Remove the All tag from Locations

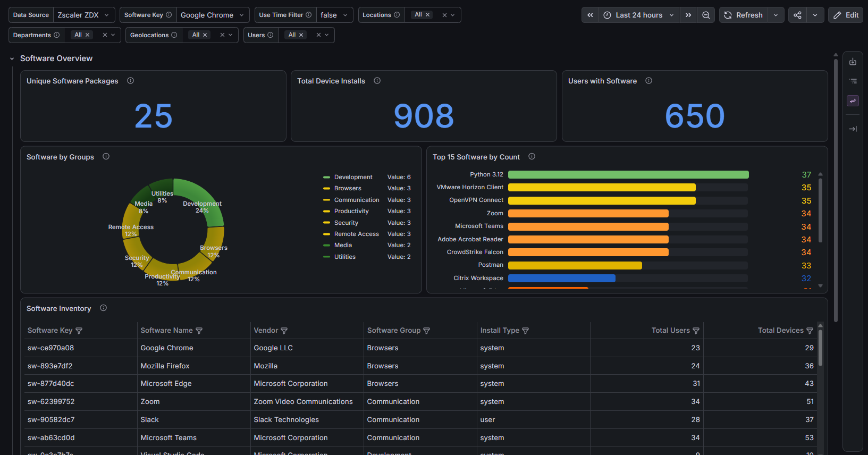(427, 15)
